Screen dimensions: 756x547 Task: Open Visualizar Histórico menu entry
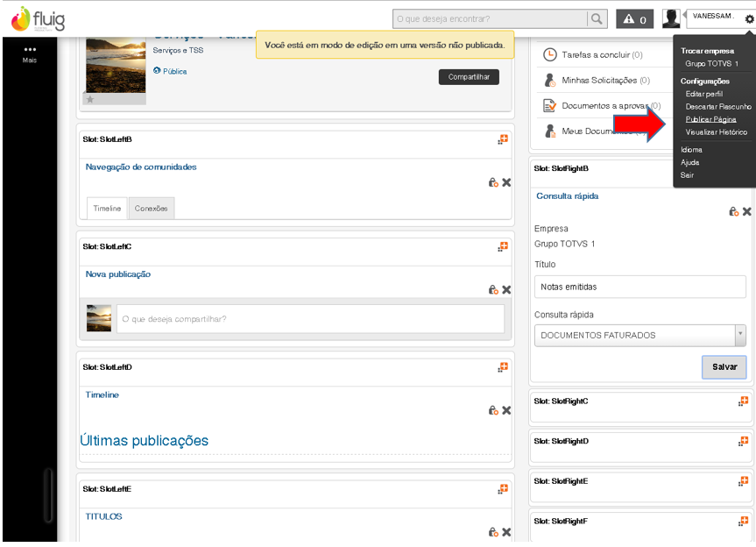point(716,132)
